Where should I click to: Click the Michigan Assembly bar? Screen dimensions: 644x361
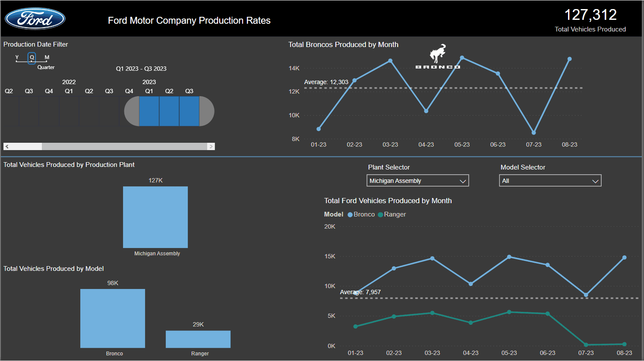[155, 217]
